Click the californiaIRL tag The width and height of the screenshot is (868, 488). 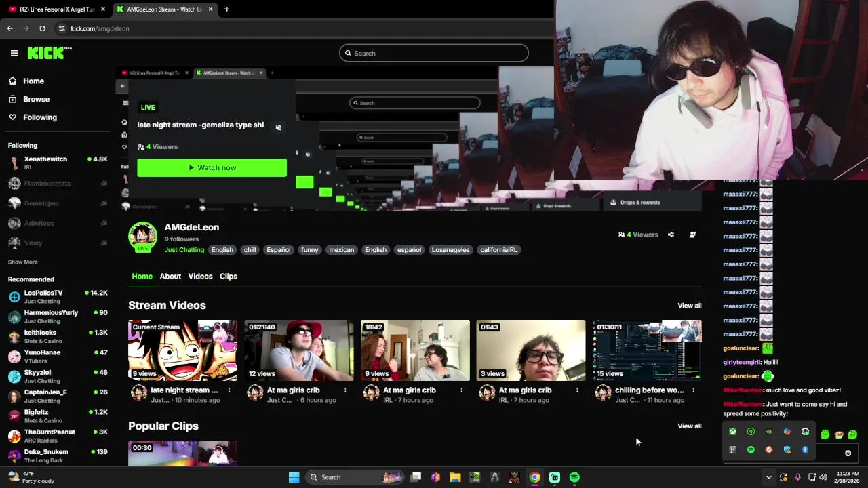click(x=498, y=250)
